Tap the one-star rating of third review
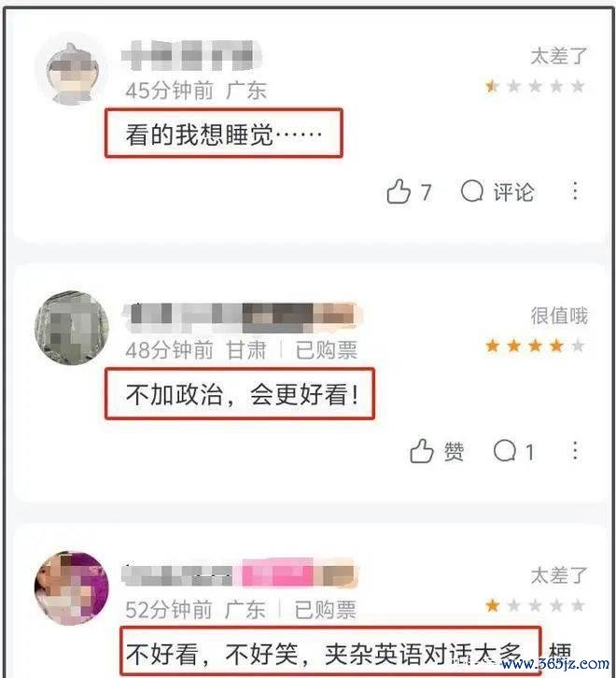616x678 pixels. point(535,605)
